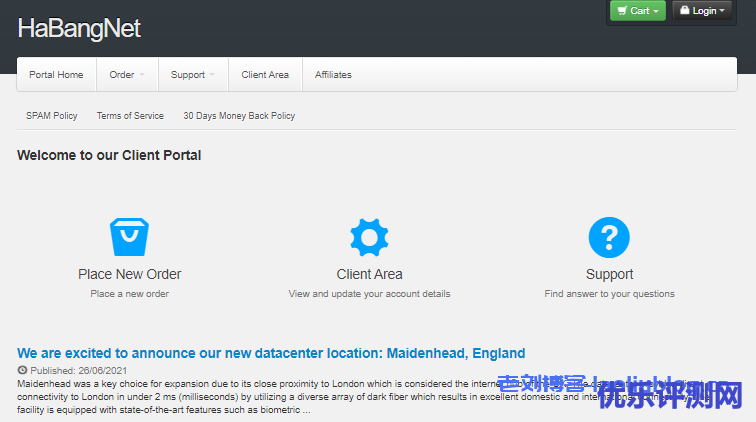
Task: Click the Place New Order heading text
Action: click(129, 274)
